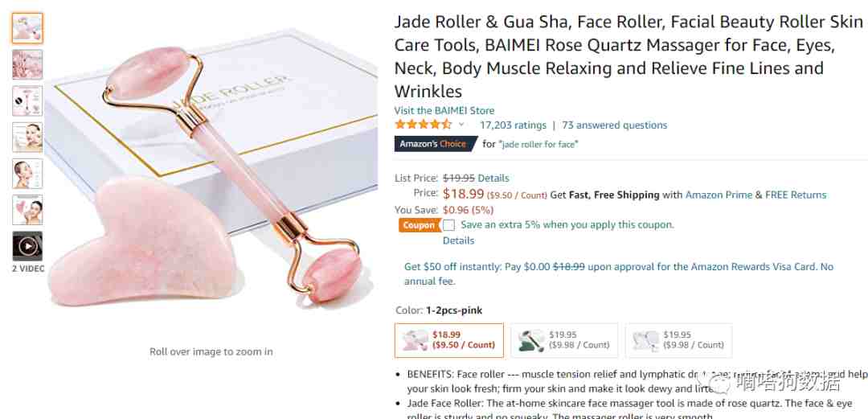
Task: Select the sixth thumbnail with heart gua sha
Action: (x=27, y=209)
